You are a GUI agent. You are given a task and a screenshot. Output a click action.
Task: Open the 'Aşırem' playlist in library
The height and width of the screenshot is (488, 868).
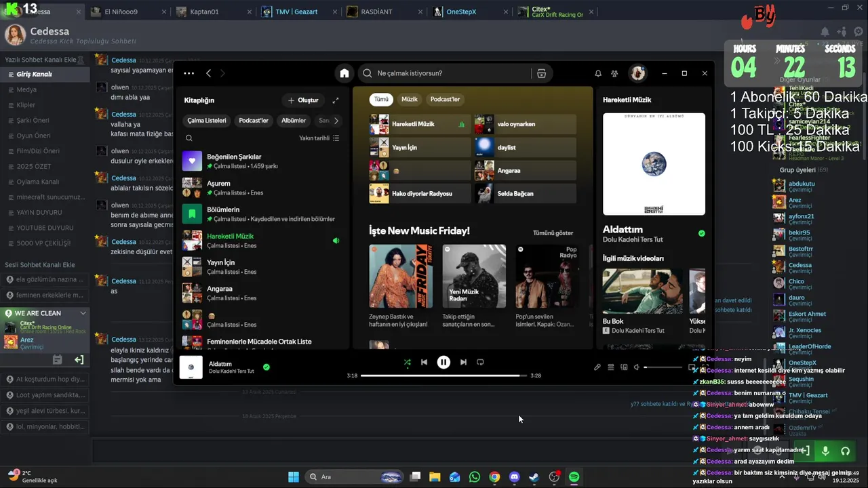click(261, 188)
